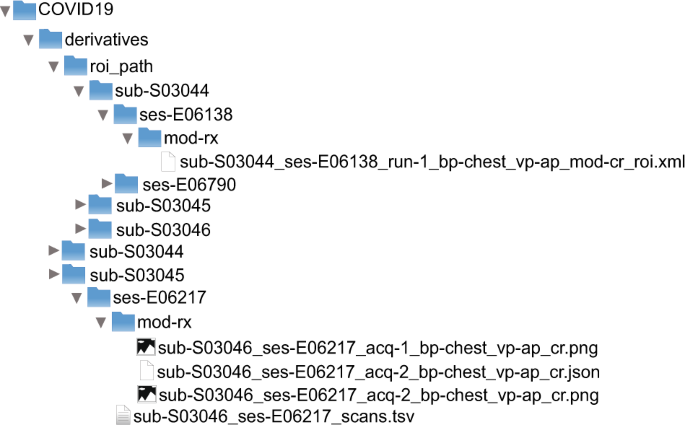
Task: Click the roi_path folder icon
Action: (x=76, y=65)
